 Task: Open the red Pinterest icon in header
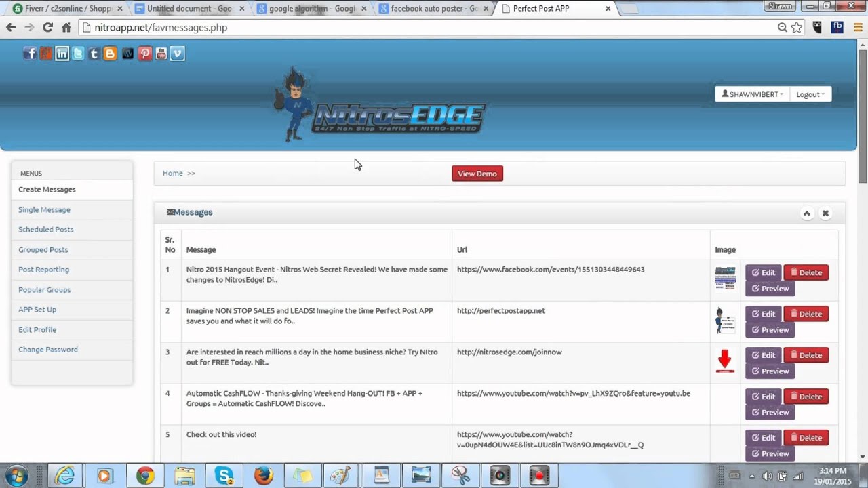coord(144,54)
